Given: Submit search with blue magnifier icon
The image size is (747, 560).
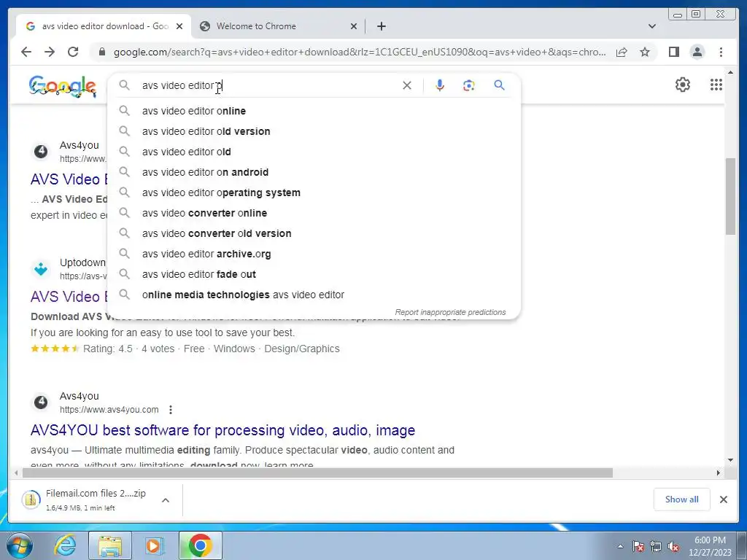Looking at the screenshot, I should point(499,85).
